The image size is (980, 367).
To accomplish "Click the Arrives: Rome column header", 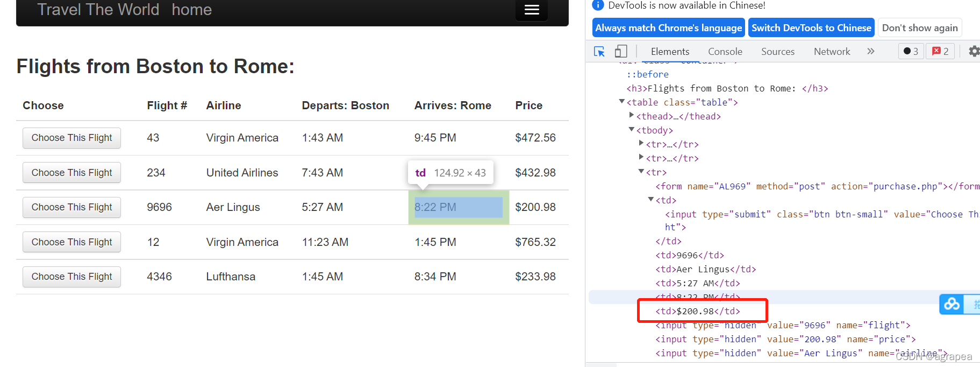I will point(453,105).
